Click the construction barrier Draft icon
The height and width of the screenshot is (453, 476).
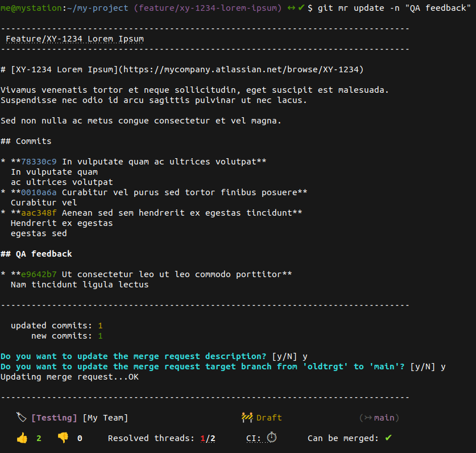247,418
